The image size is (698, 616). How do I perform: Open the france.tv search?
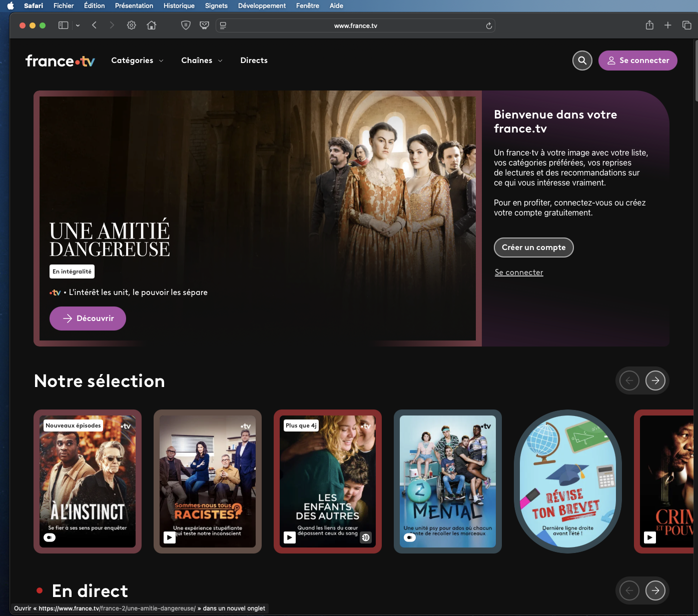[582, 60]
